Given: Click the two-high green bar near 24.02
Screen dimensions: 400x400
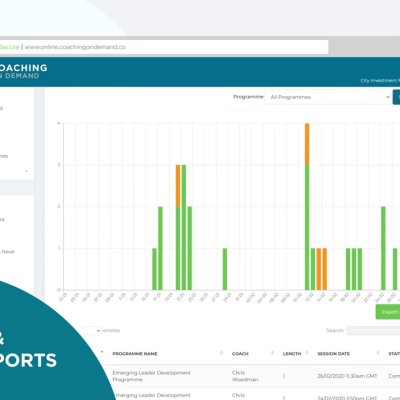Looking at the screenshot, I should pos(383,248).
